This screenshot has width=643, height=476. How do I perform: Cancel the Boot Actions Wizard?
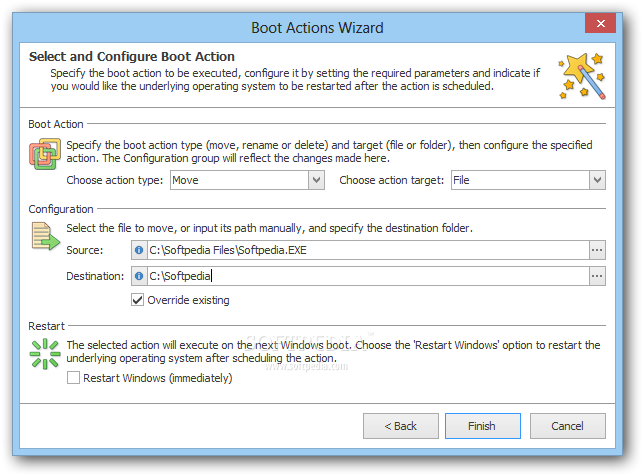568,426
